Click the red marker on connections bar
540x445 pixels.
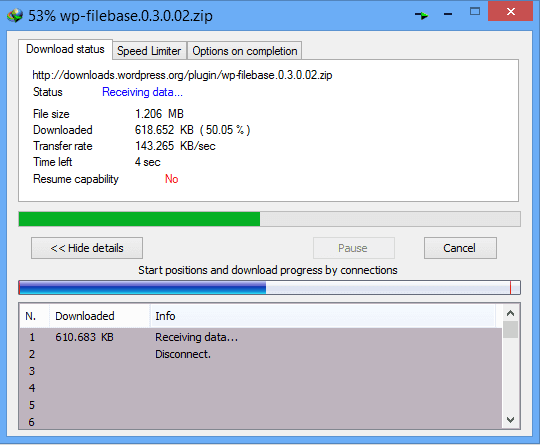coord(510,288)
